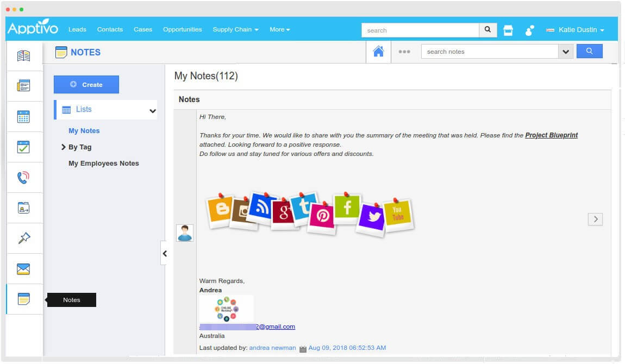Click the Notes tooltip label

72,300
